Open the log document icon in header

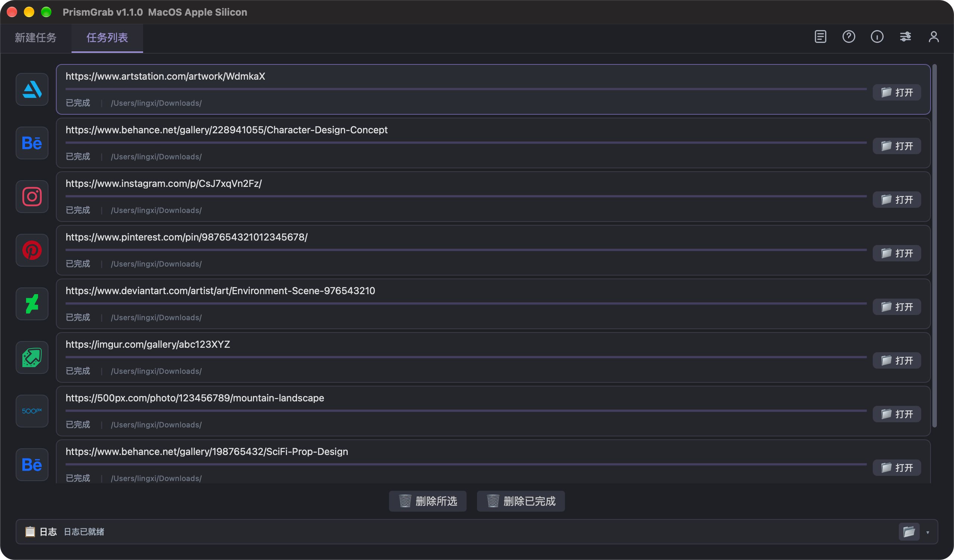(x=820, y=37)
